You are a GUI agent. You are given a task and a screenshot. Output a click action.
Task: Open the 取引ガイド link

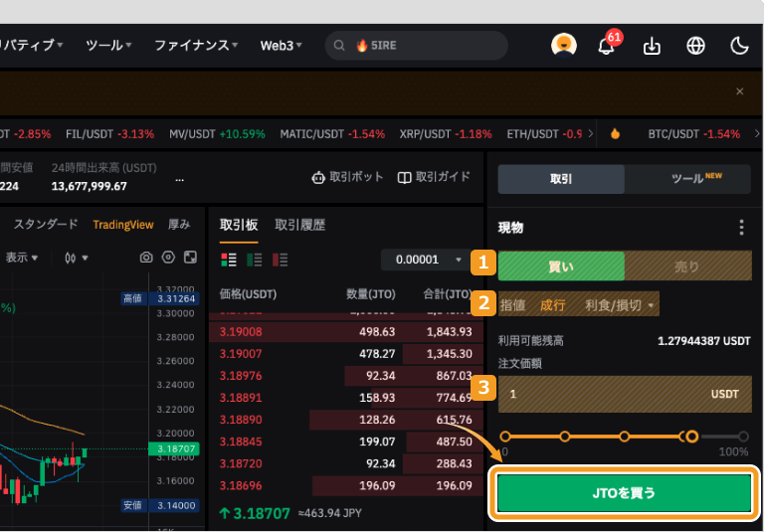434,177
